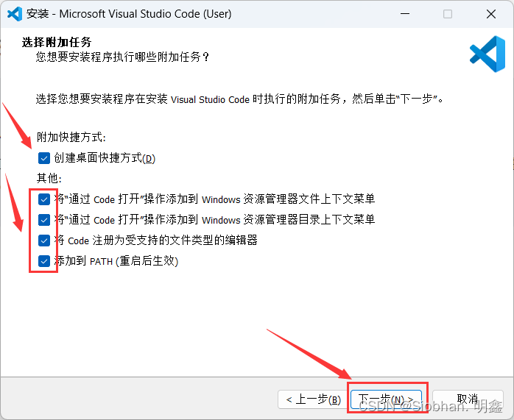Click the 附加快捷方式 group label
The width and height of the screenshot is (514, 420).
point(71,138)
